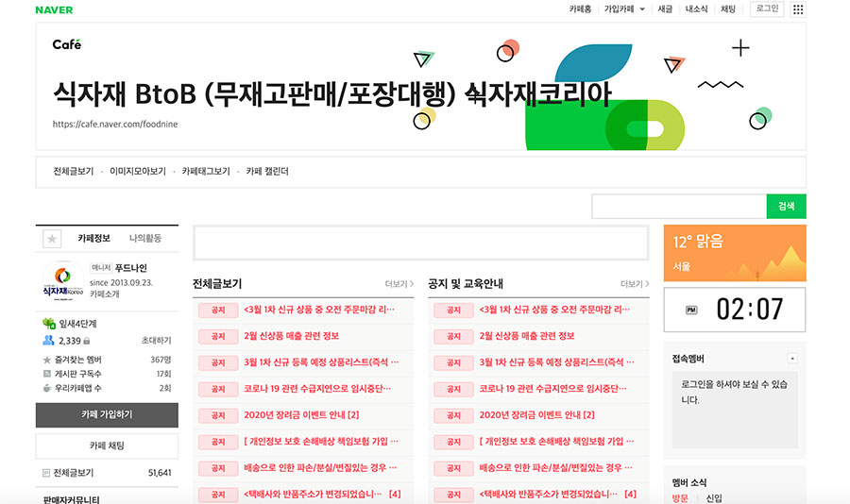Click the 판매자커뮤니티 sidebar heading
The height and width of the screenshot is (504, 850).
pyautogui.click(x=71, y=499)
